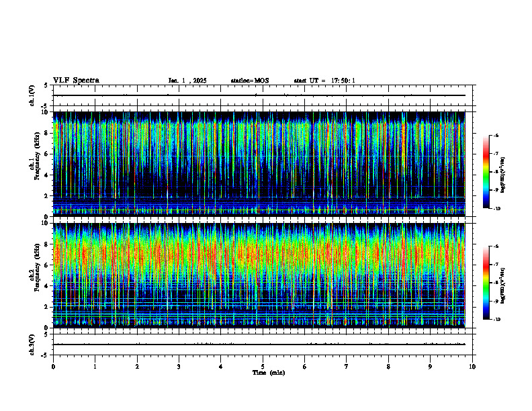
Task: Click the ch.1 voltage waveform trace
Action: [x=259, y=95]
